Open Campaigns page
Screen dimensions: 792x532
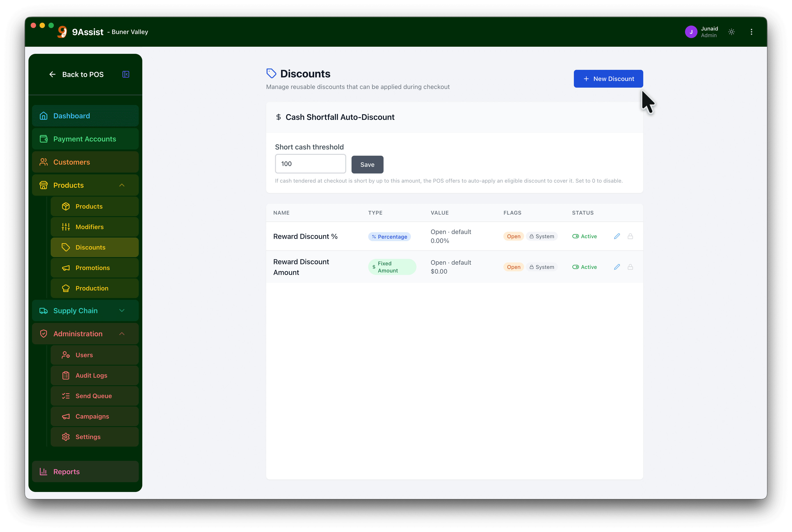pyautogui.click(x=95, y=416)
